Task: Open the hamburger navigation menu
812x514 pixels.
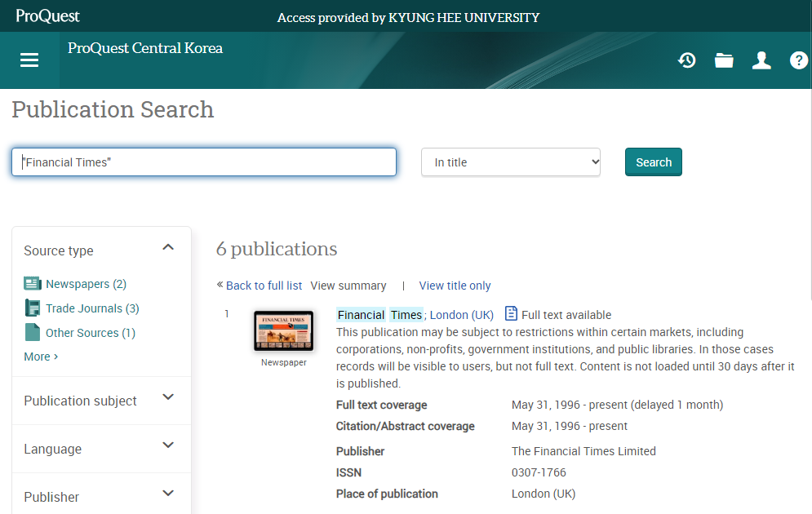Action: [x=29, y=60]
